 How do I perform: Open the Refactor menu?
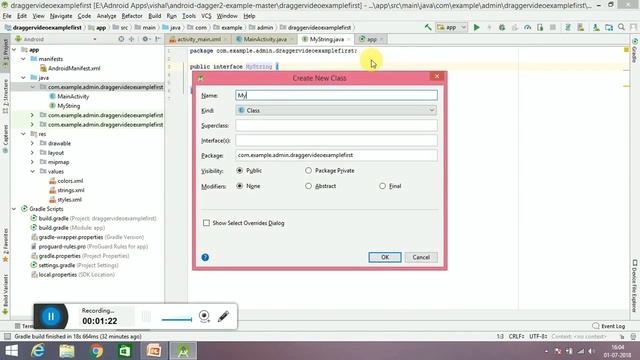pos(132,16)
